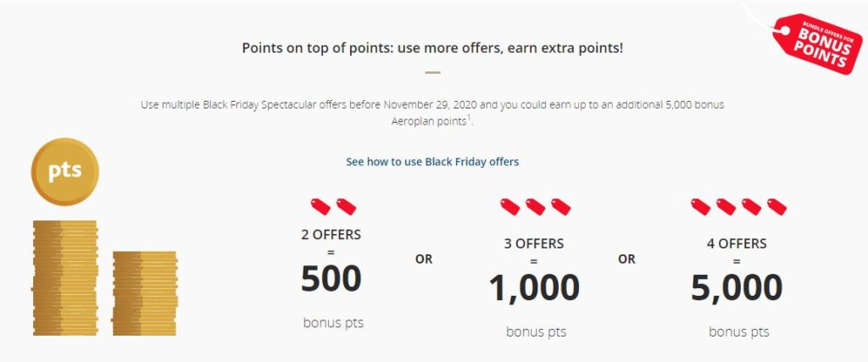
Task: Click the OR between 3 and 4 offers
Action: [626, 259]
